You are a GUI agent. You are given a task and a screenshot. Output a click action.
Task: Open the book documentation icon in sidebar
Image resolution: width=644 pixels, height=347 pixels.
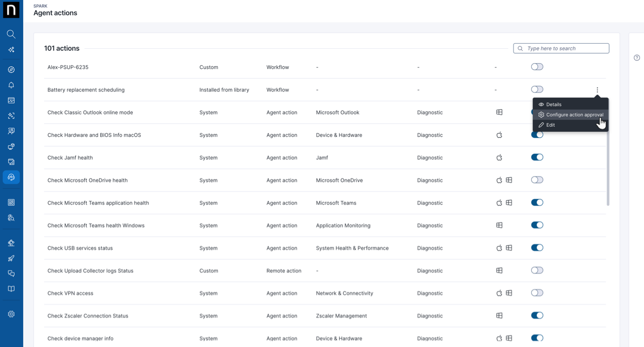pyautogui.click(x=11, y=289)
